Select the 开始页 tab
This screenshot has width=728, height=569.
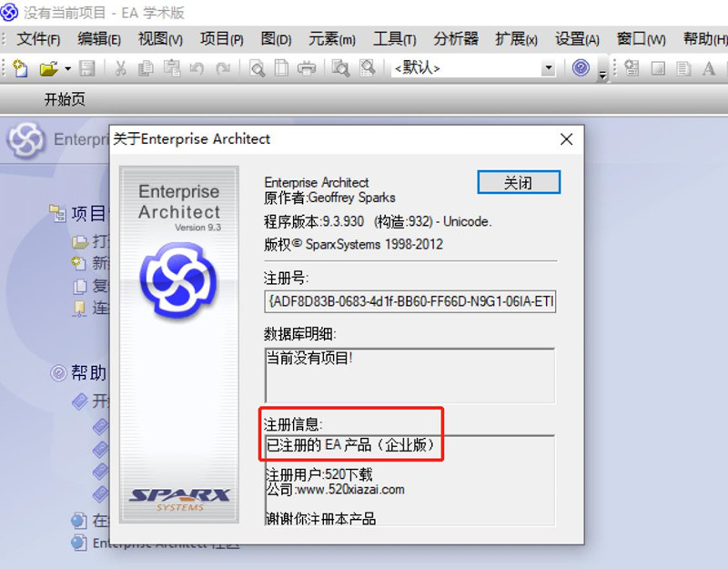65,99
